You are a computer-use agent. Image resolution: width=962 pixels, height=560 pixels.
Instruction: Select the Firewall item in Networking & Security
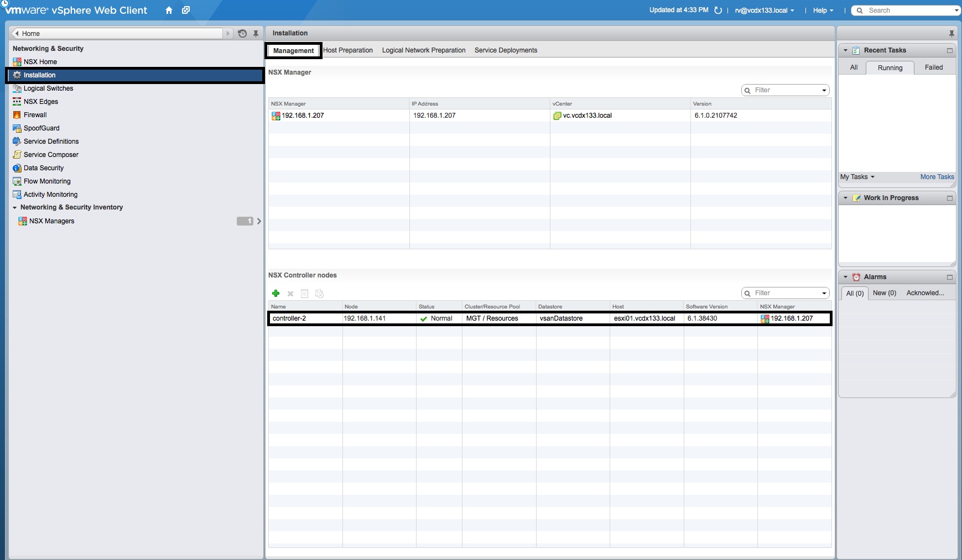click(x=35, y=114)
